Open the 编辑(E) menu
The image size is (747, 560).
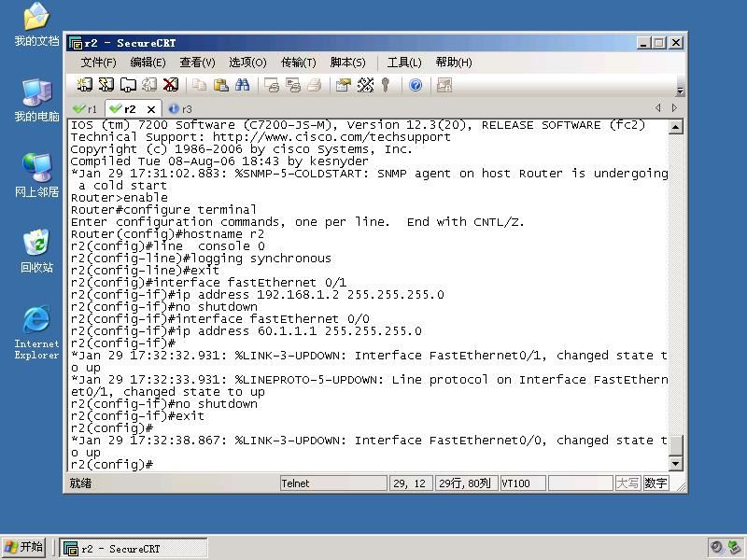coord(148,63)
